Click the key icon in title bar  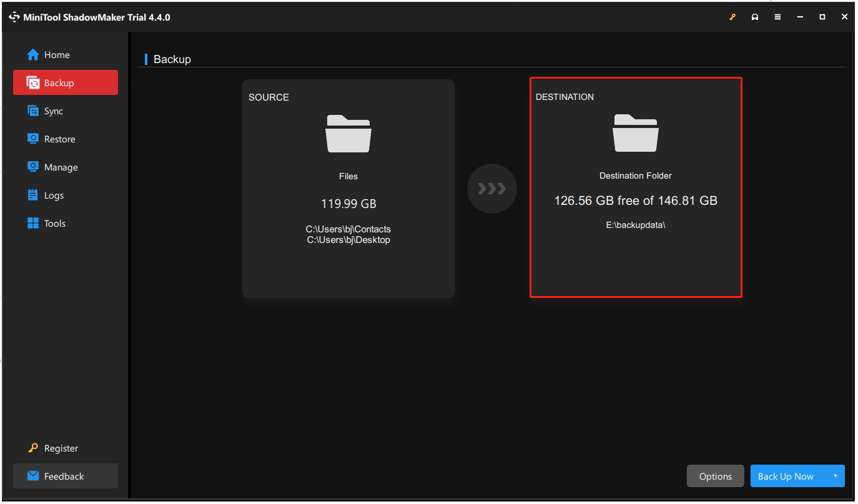732,17
